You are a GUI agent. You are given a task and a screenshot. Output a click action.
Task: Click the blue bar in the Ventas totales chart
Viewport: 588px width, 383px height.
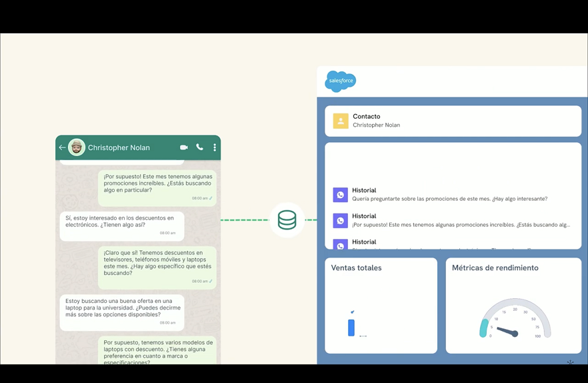(351, 327)
